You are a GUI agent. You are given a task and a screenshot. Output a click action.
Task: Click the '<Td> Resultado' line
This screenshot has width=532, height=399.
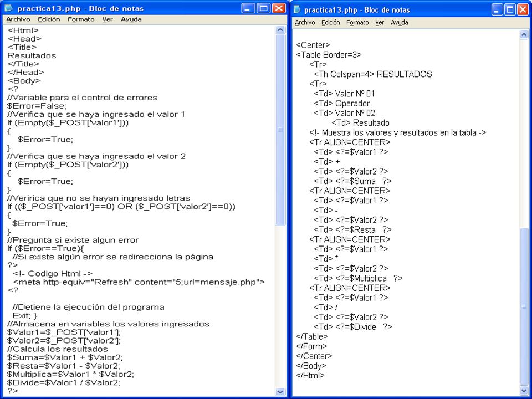(x=360, y=123)
